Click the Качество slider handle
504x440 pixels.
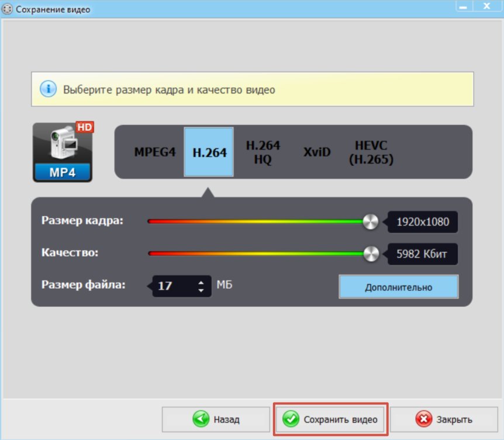pos(371,254)
